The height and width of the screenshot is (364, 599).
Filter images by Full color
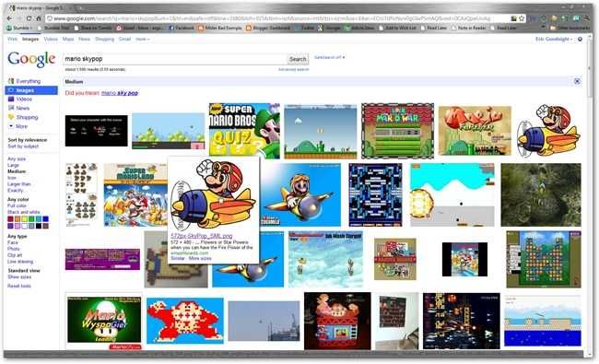coord(17,205)
